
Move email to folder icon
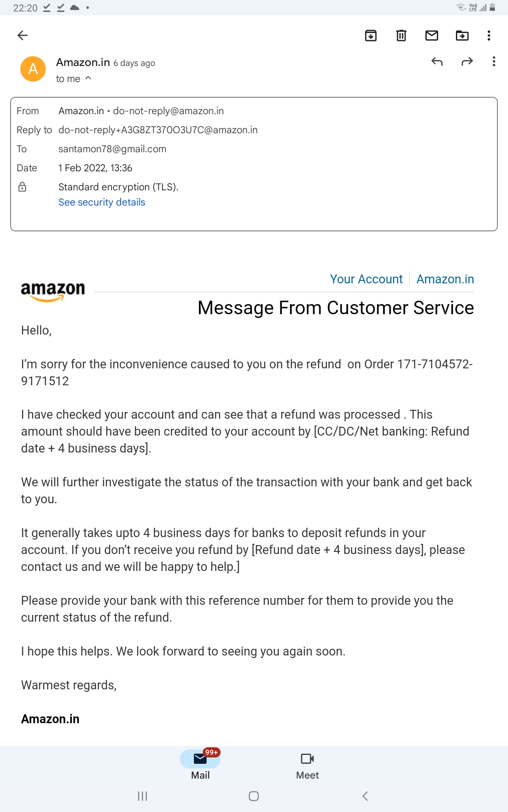[462, 36]
